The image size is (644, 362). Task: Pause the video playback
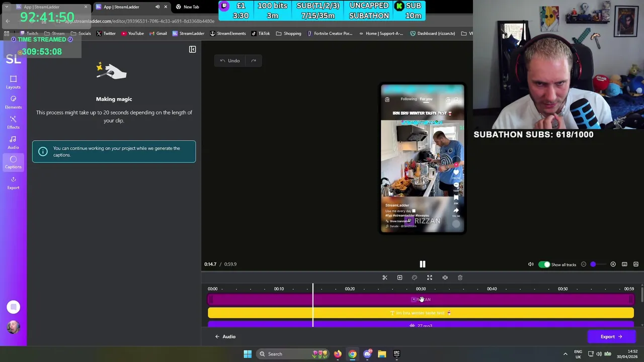coord(423,264)
